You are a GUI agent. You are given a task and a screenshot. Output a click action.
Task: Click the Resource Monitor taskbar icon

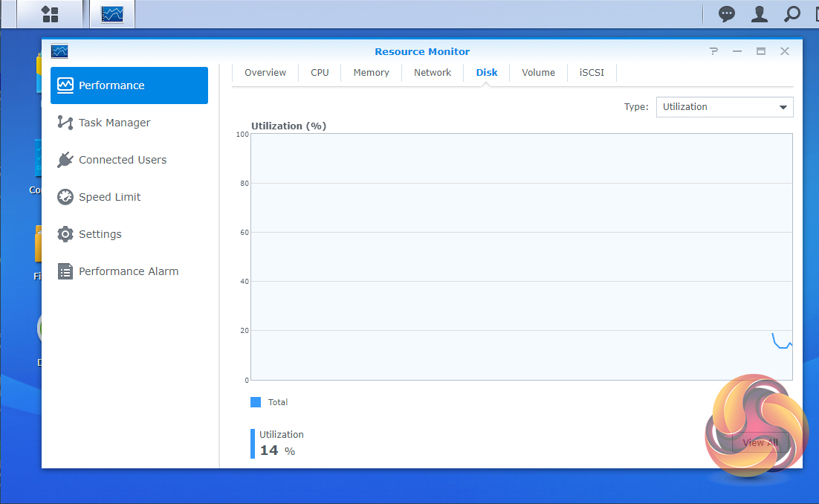coord(112,14)
